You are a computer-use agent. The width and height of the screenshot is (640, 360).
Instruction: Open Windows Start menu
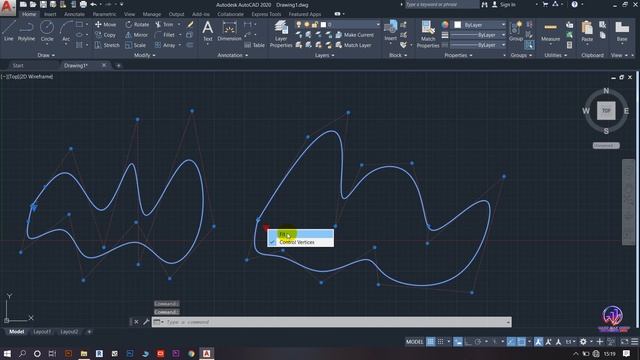pos(7,353)
